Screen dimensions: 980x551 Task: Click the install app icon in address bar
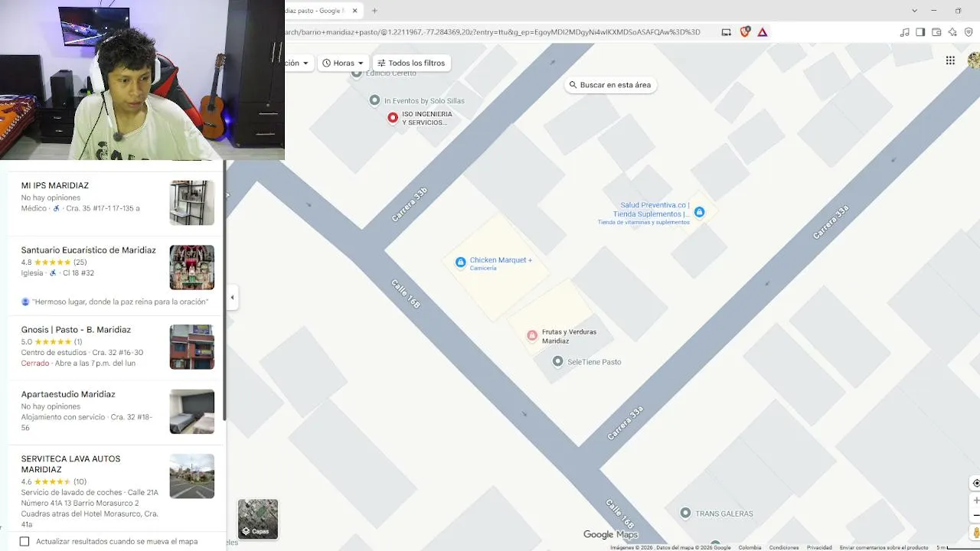[x=726, y=32]
